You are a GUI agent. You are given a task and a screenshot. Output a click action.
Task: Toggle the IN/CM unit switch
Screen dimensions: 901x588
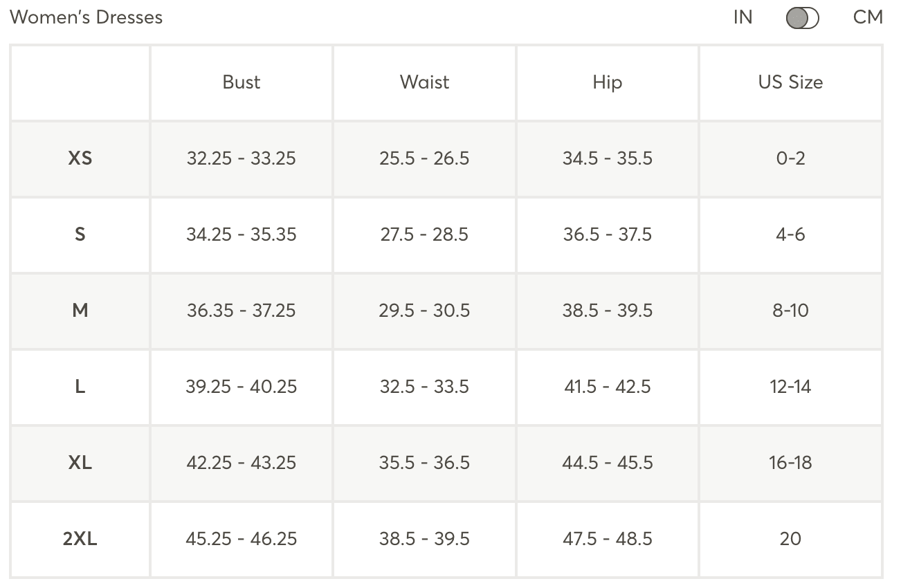(x=802, y=18)
